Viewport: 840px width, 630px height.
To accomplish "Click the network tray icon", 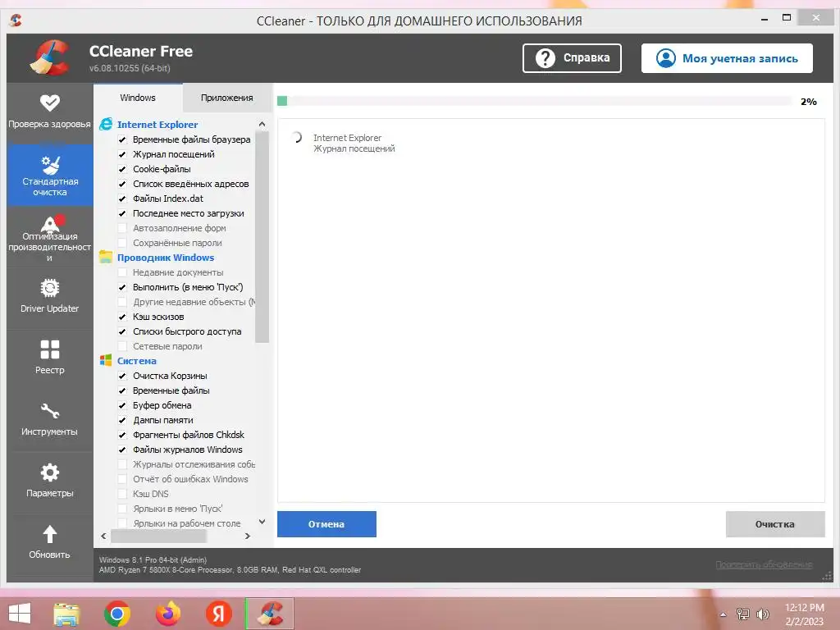I will (742, 614).
